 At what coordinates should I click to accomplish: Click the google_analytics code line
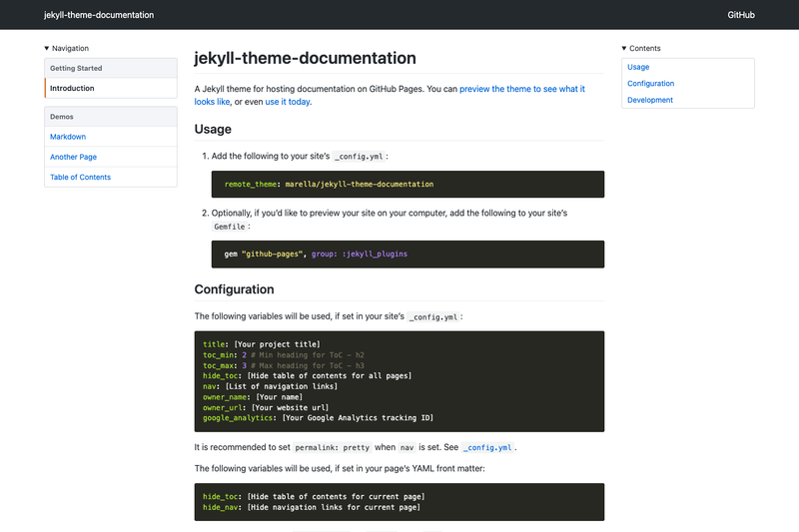[x=318, y=418]
